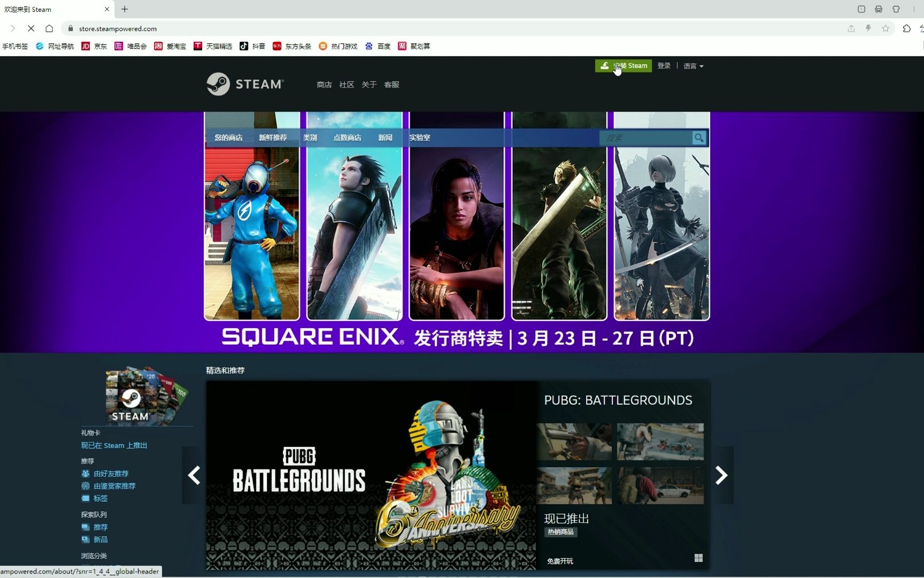Open 京东 bookmark
This screenshot has width=924, height=578.
[94, 46]
